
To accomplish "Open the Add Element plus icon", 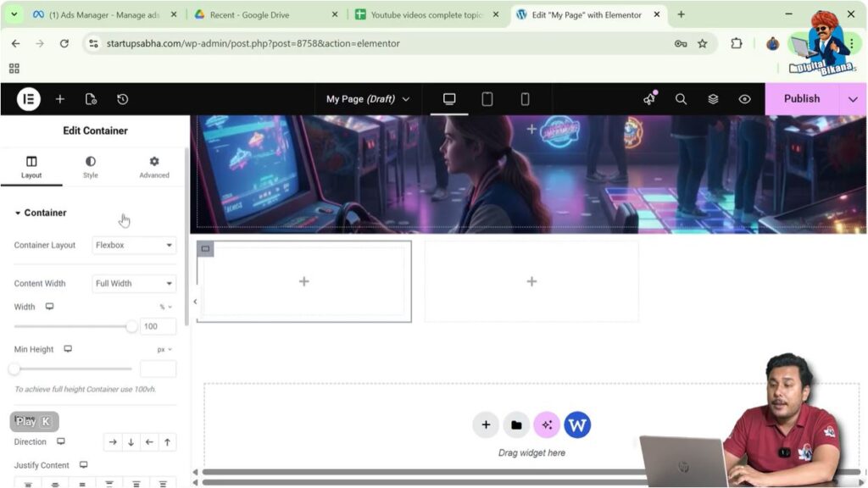I will coord(60,99).
